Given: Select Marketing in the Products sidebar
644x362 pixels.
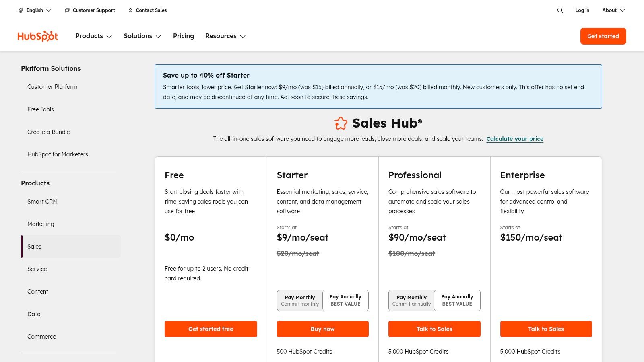Looking at the screenshot, I should pos(41,224).
